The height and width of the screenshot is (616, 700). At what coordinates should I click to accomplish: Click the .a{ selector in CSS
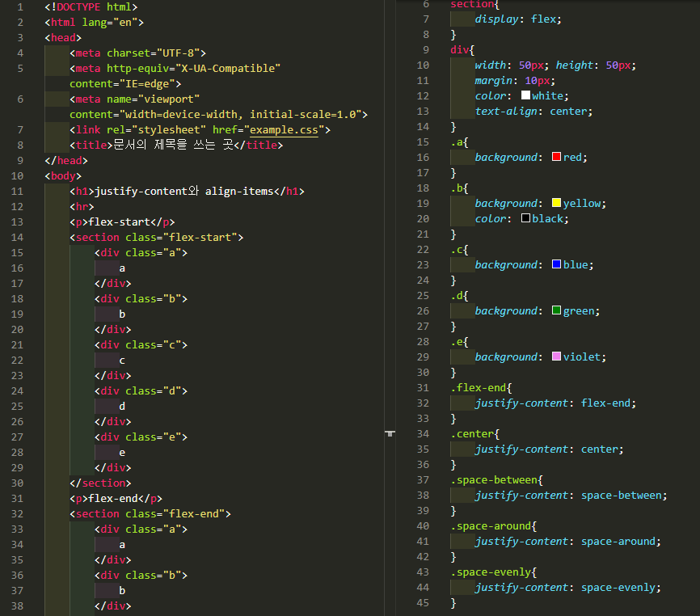[x=459, y=142]
